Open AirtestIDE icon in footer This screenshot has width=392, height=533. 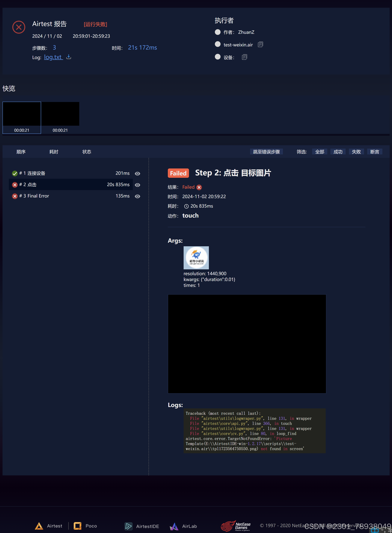coord(128,526)
